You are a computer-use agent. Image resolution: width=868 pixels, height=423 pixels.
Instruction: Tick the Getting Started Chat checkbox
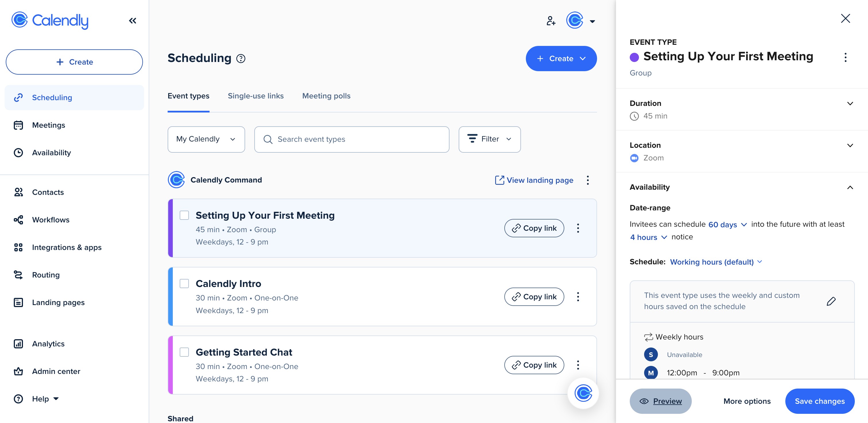pos(184,352)
